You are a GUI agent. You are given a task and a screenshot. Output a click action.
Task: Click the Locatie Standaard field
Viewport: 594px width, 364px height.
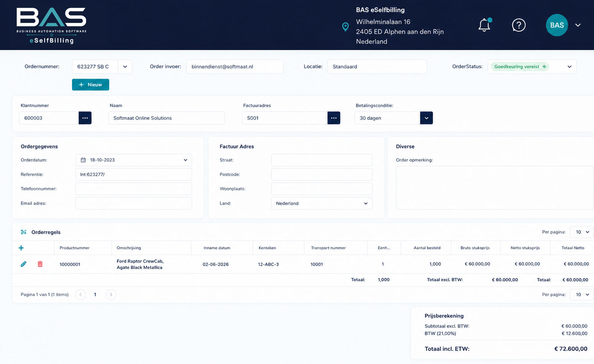377,67
